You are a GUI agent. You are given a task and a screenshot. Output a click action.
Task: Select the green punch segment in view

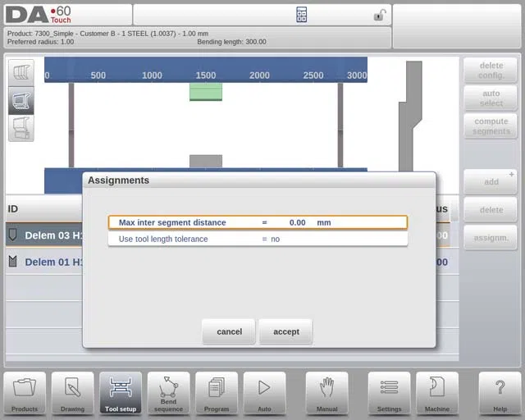pos(206,91)
